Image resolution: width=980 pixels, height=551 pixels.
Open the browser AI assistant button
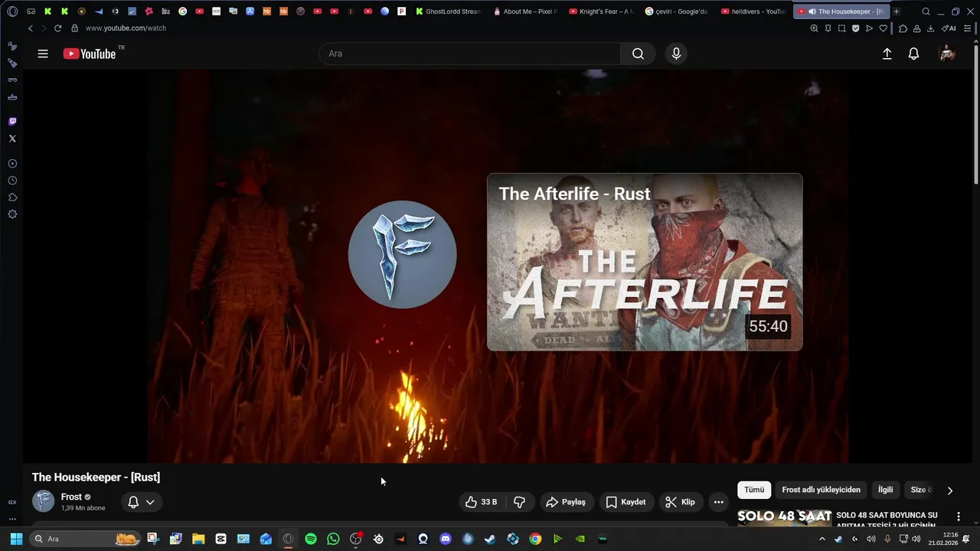949,28
